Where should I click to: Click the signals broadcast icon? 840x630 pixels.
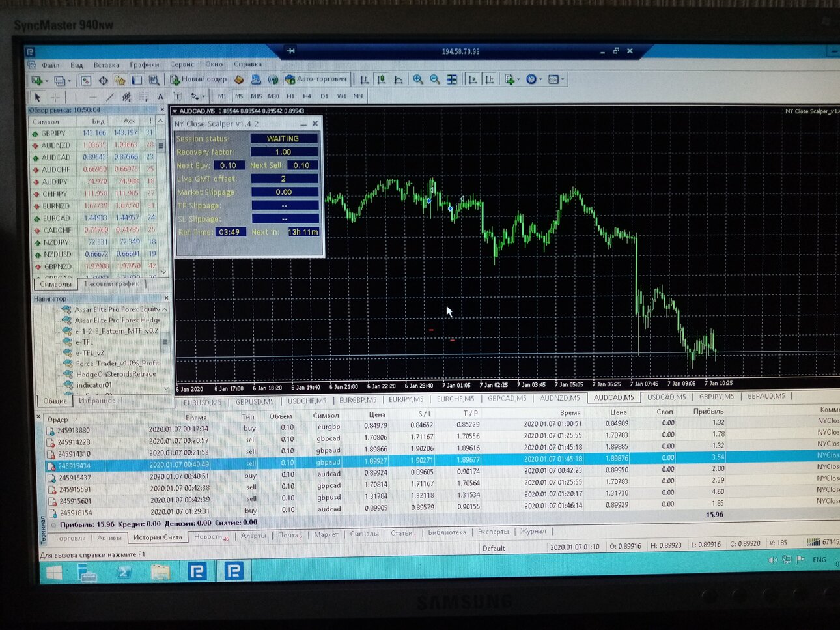click(x=273, y=79)
